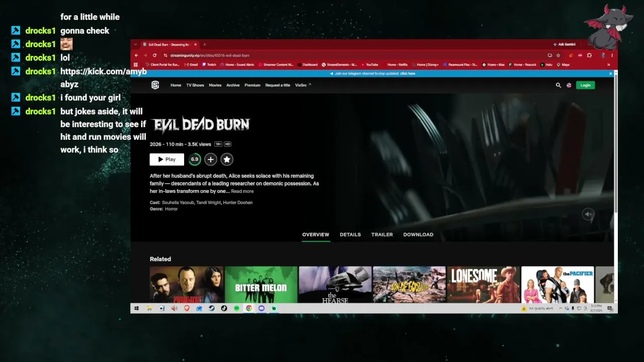Reload the page with the refresh icon
The image size is (644, 362).
(154, 55)
